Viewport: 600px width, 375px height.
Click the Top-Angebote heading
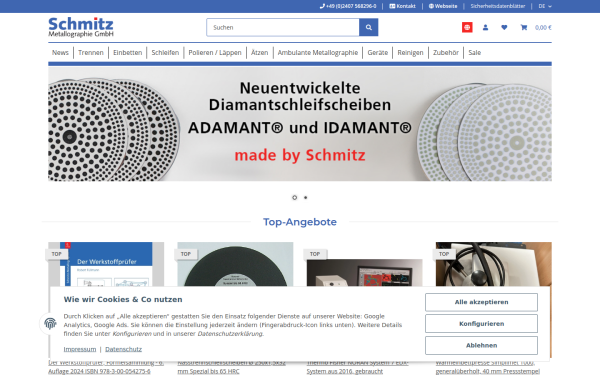pyautogui.click(x=300, y=222)
